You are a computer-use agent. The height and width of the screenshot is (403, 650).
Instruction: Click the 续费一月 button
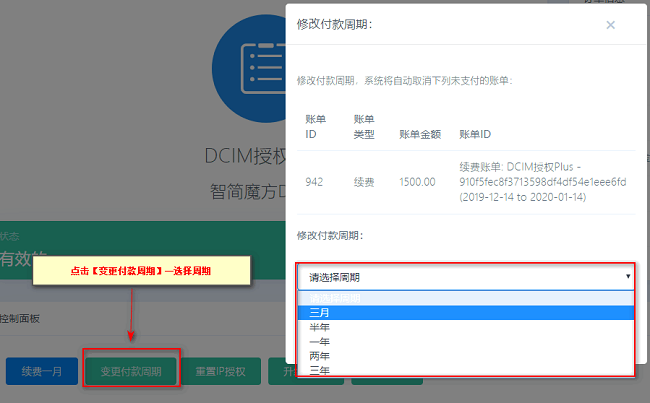pyautogui.click(x=42, y=371)
